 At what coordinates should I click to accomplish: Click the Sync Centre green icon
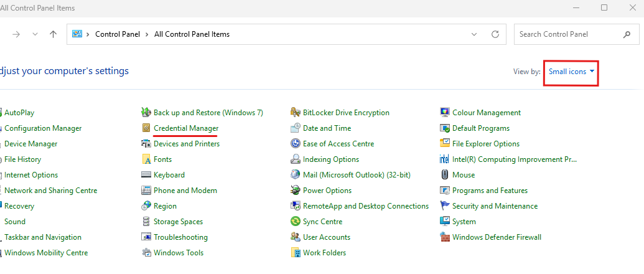coord(296,222)
